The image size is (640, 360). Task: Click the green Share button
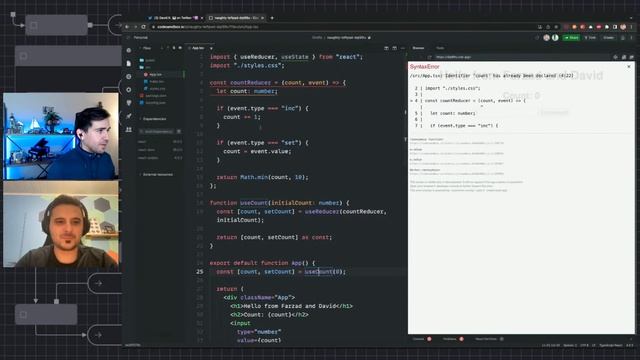point(571,38)
